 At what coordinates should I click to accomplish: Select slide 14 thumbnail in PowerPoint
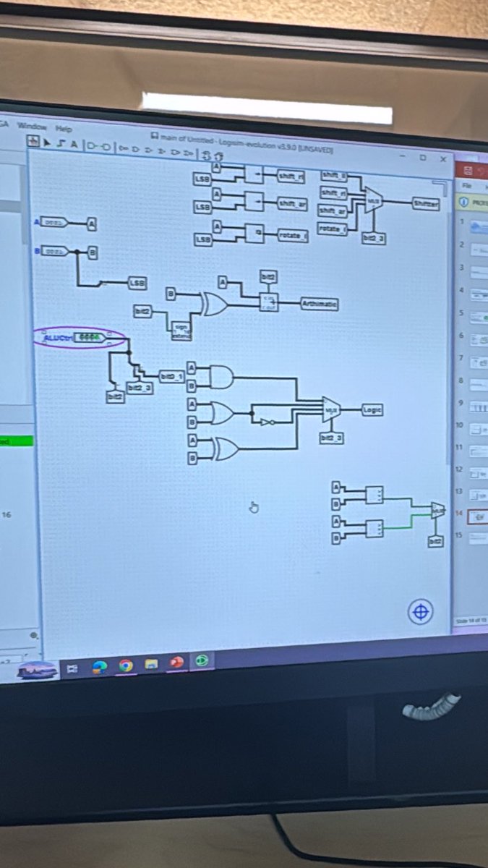pos(478,516)
